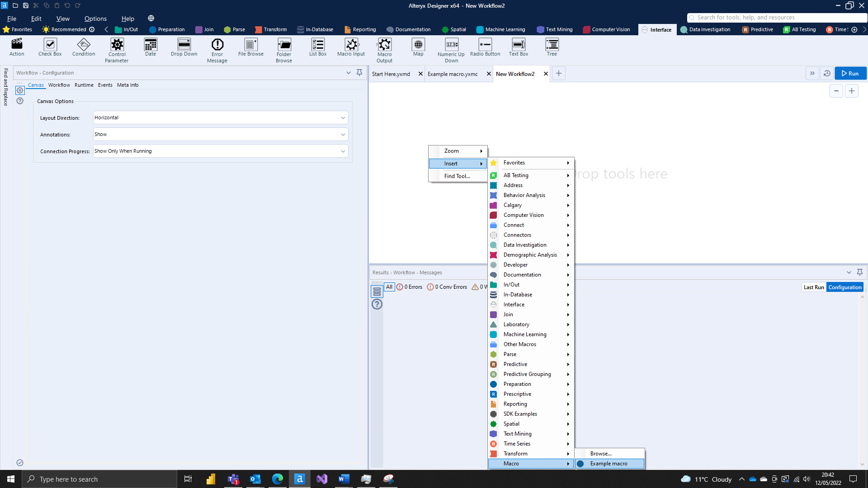Zoom out the canvas with the minus control

[836, 90]
